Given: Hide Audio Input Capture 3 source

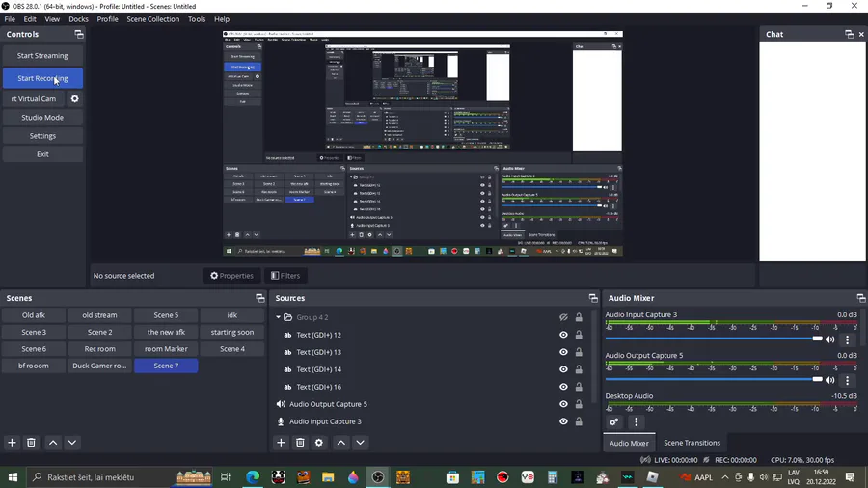Looking at the screenshot, I should tap(563, 421).
